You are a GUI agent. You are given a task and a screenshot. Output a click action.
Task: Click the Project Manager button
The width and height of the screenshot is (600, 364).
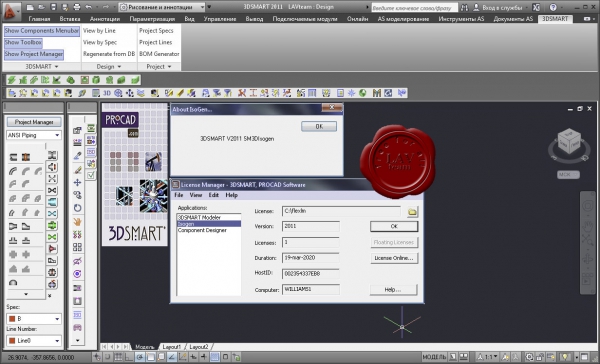click(34, 122)
